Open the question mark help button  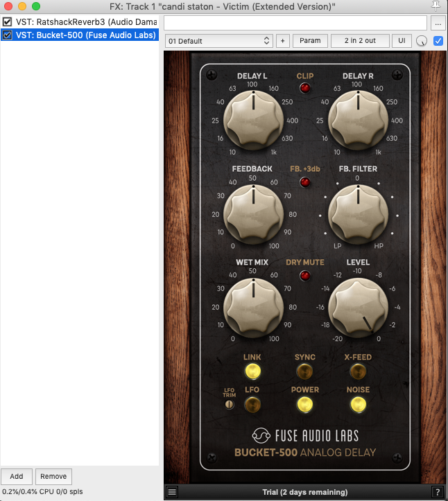(437, 492)
